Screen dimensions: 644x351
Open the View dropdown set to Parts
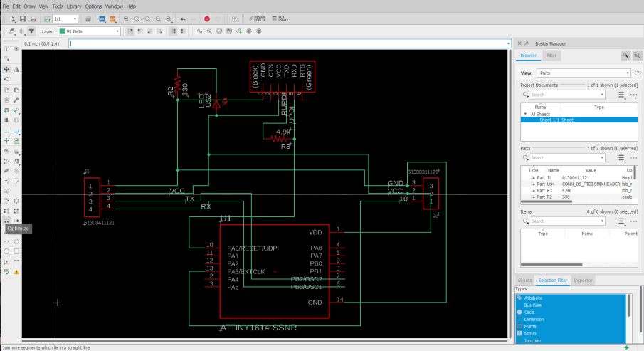[584, 73]
